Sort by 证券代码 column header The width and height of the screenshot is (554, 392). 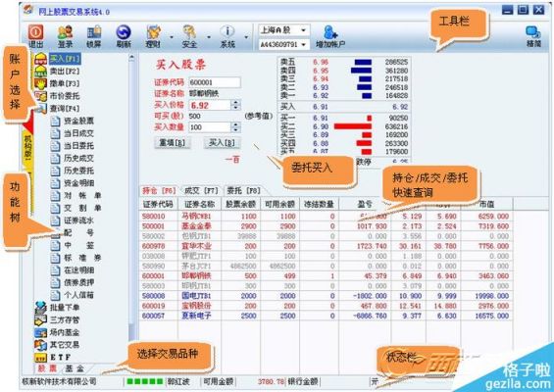click(x=158, y=204)
